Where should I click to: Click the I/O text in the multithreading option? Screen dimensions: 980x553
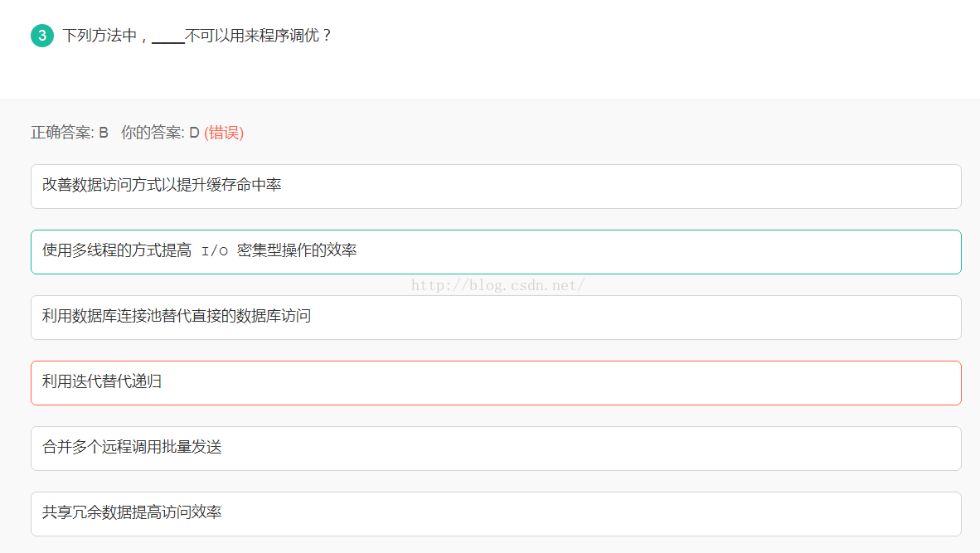click(215, 251)
